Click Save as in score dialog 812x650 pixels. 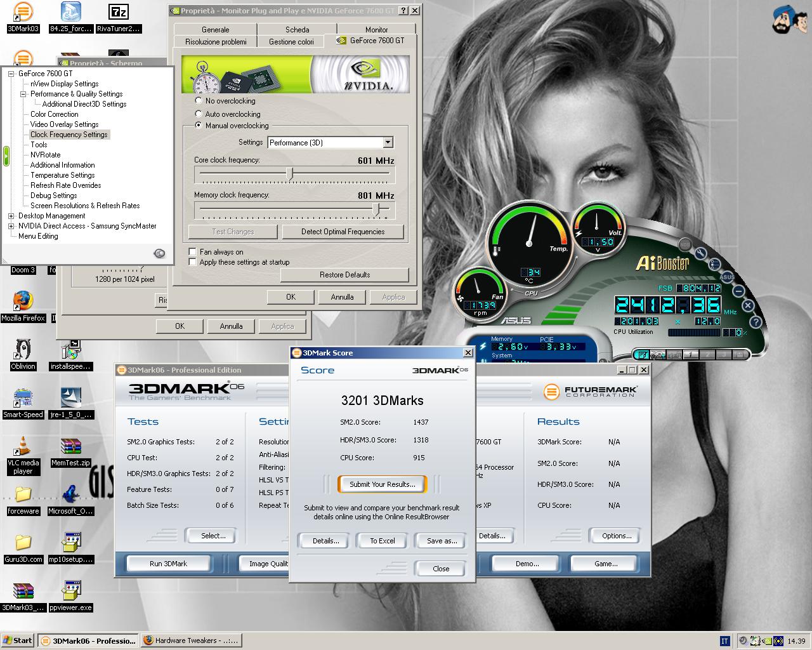pyautogui.click(x=442, y=541)
